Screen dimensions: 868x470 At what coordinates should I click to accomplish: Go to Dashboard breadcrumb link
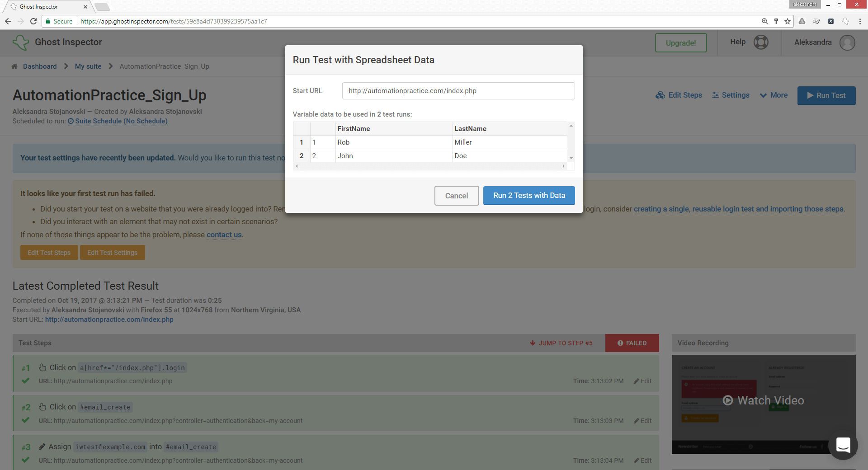[40, 66]
